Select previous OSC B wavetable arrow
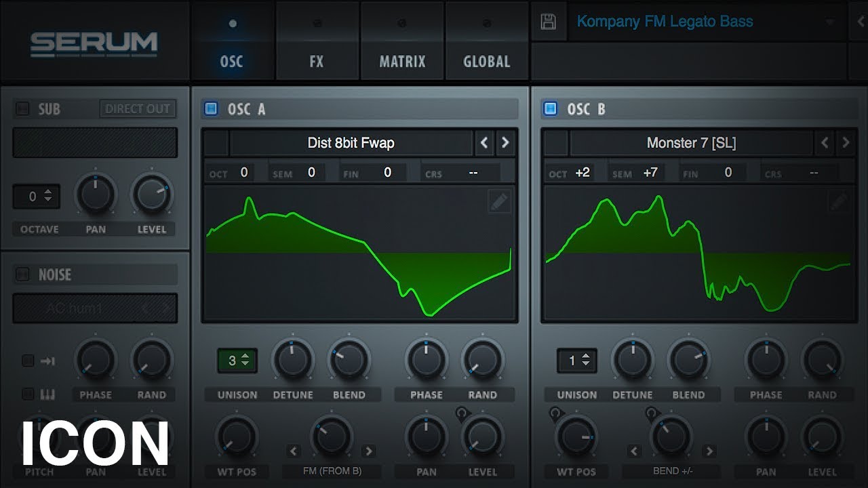This screenshot has height=488, width=868. pyautogui.click(x=824, y=143)
